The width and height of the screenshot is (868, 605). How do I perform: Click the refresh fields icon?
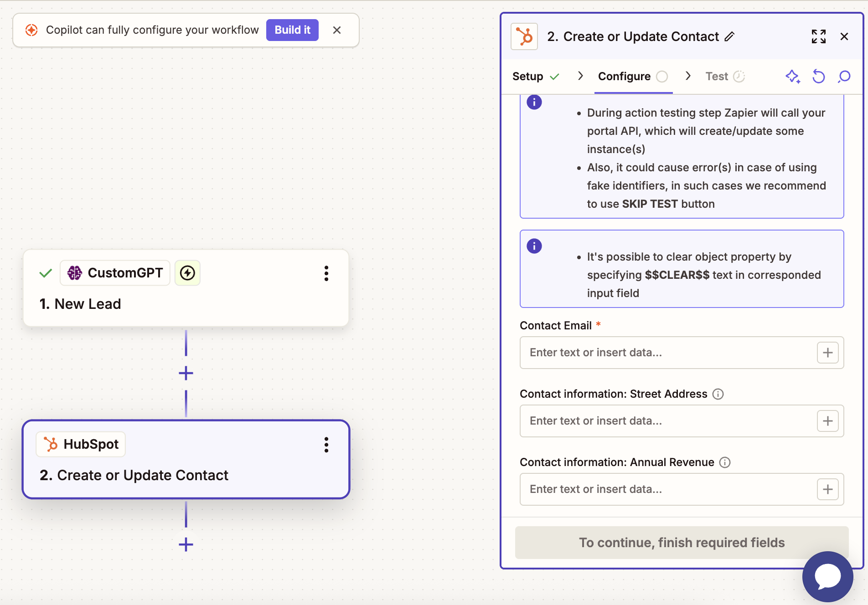pyautogui.click(x=819, y=77)
